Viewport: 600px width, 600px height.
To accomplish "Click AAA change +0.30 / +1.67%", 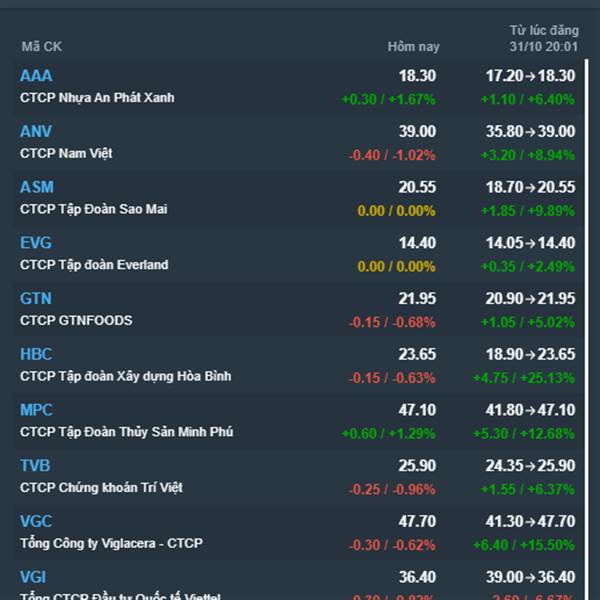I will point(388,99).
